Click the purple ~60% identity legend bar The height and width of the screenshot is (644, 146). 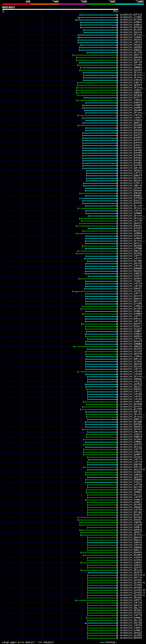coord(73,4)
